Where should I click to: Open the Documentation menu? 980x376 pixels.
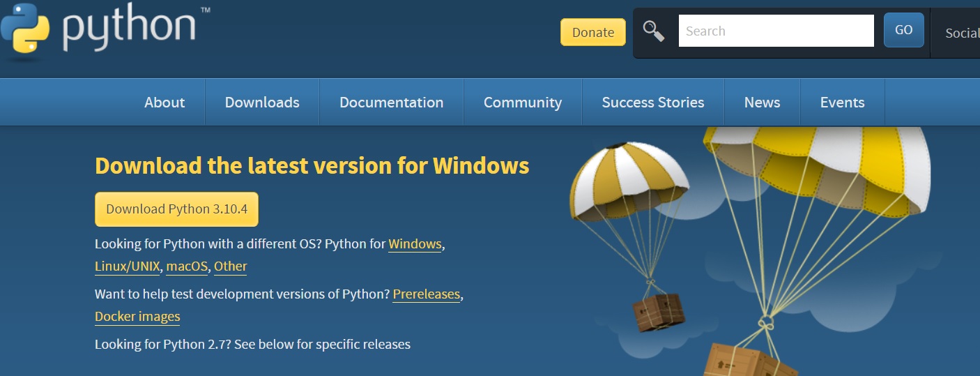click(x=391, y=103)
